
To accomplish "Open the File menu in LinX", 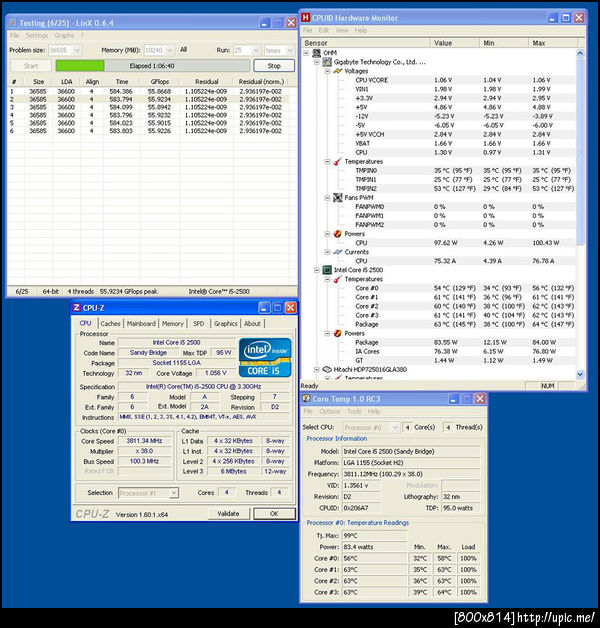I will click(14, 35).
